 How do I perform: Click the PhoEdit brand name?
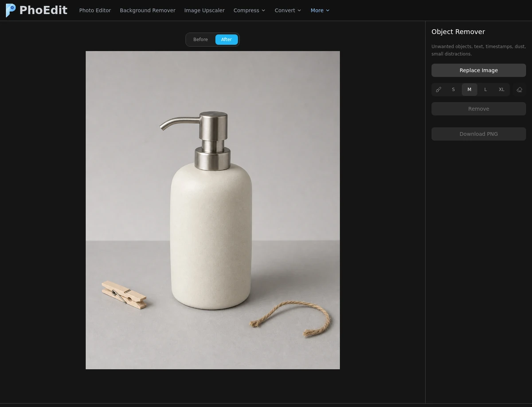click(x=43, y=10)
